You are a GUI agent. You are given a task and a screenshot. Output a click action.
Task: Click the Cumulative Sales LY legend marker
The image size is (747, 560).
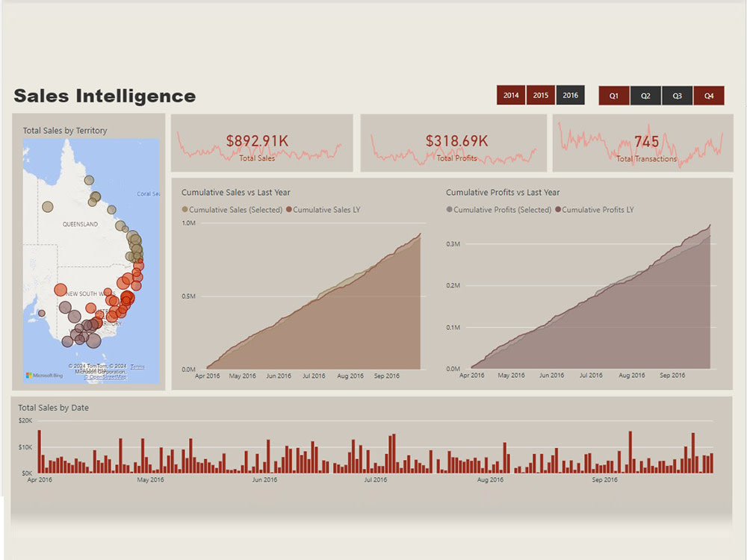[x=288, y=210]
